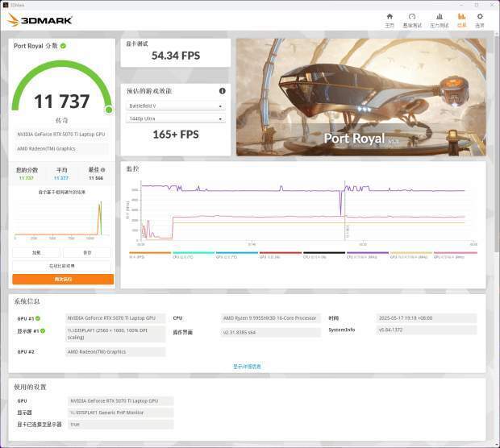500x448 pixels.
Task: Open the Stress Tests tab bar-chart icon
Action: (x=439, y=20)
